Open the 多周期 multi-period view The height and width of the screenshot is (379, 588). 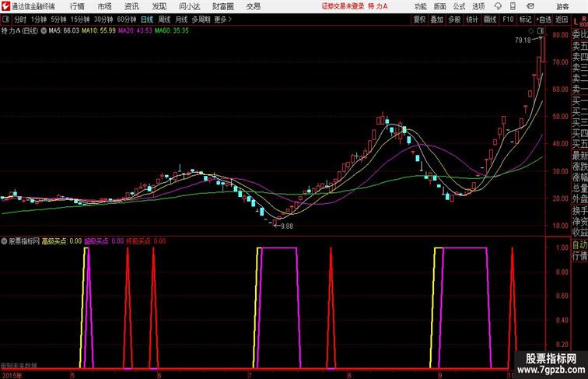201,19
